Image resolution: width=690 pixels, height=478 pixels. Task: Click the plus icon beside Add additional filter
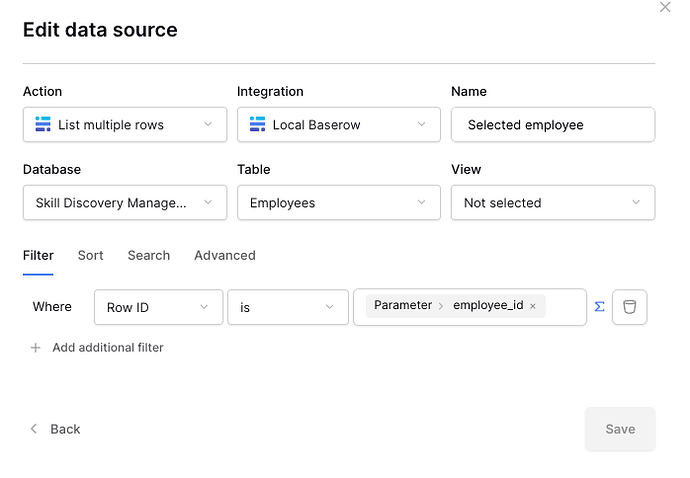pos(36,348)
